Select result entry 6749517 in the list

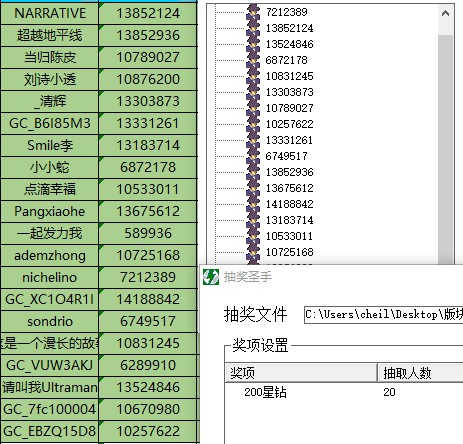tap(286, 156)
